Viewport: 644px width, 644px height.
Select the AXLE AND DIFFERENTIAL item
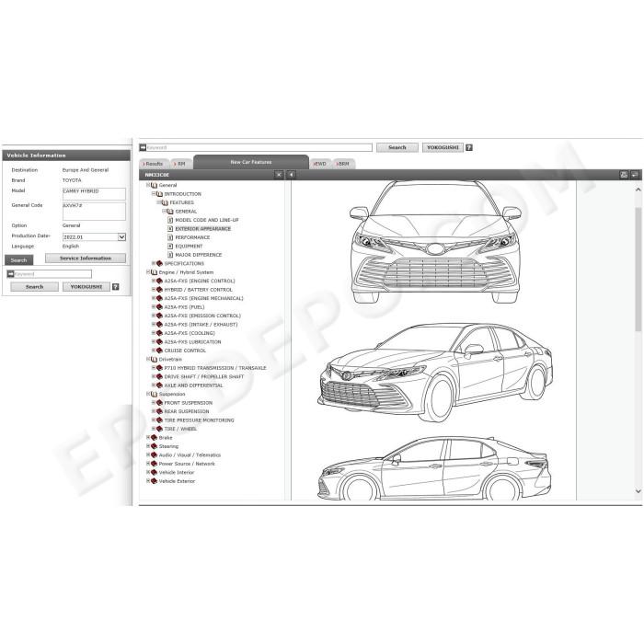193,385
